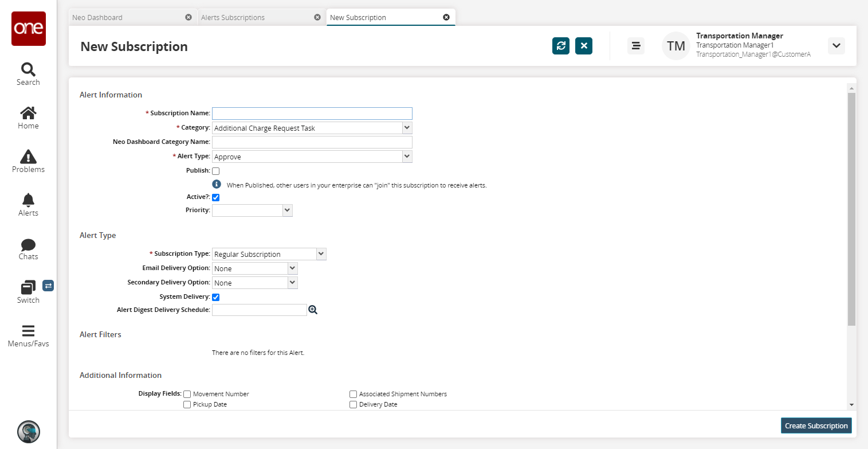Enable the Publish checkbox

pos(216,171)
